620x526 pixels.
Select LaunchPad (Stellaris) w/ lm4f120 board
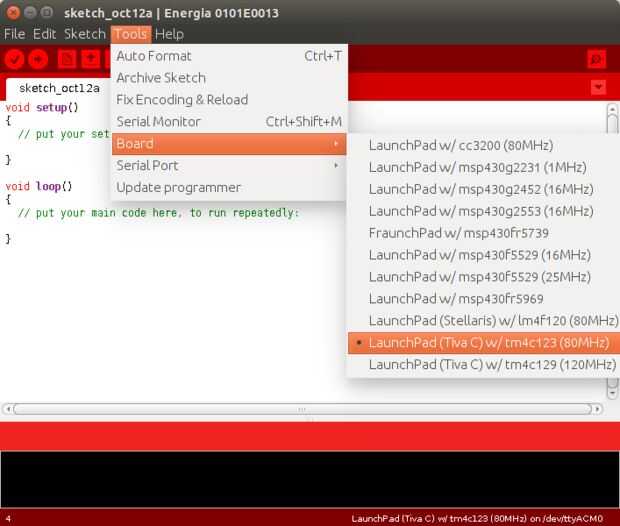(484, 321)
